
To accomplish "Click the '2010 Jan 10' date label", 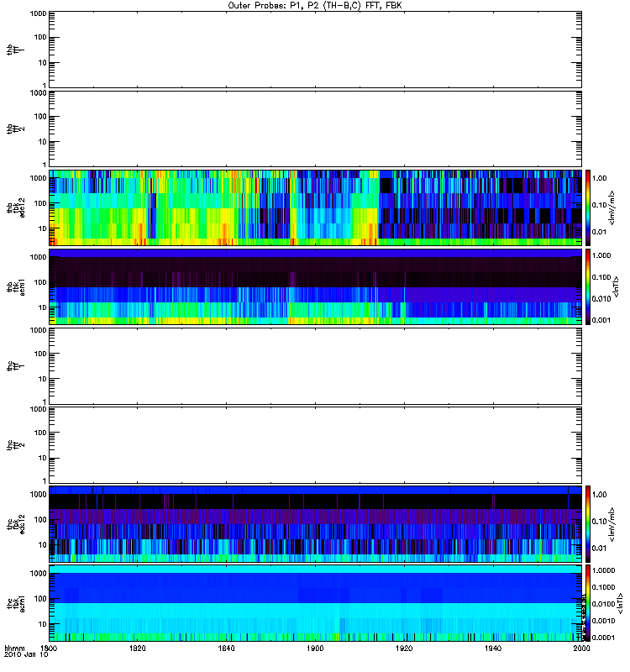I will pyautogui.click(x=26, y=655).
